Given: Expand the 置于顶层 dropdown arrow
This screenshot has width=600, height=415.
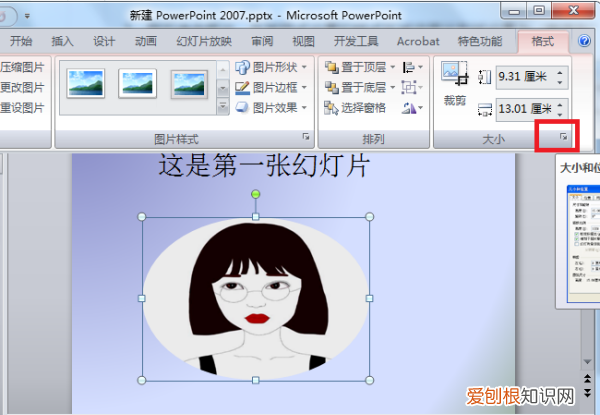Looking at the screenshot, I should [393, 67].
